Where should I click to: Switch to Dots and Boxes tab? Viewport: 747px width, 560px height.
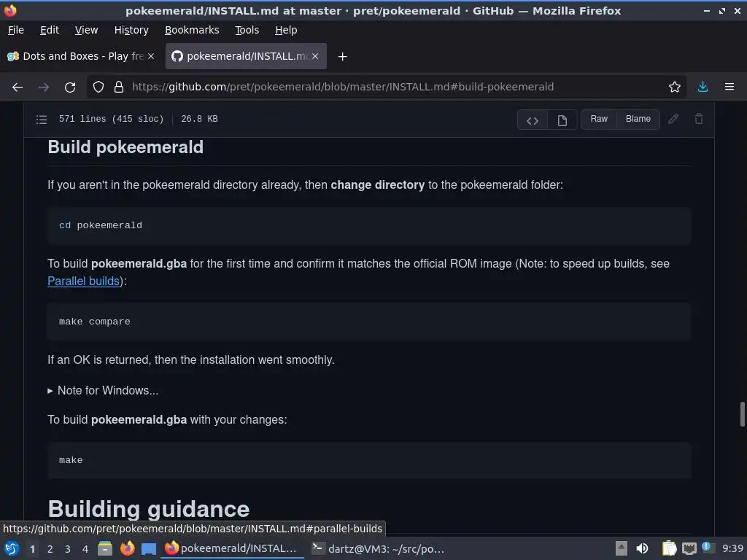pos(81,56)
